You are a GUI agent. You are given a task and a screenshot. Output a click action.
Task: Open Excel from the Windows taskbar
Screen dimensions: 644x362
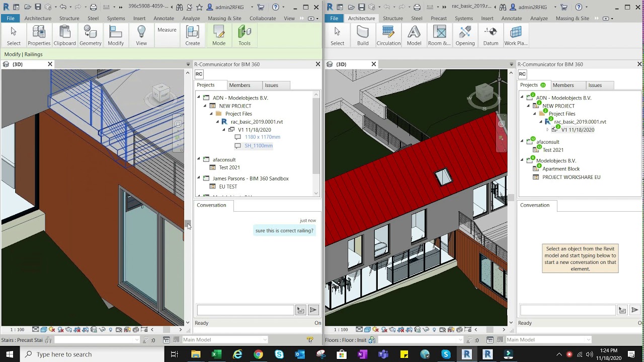click(216, 354)
